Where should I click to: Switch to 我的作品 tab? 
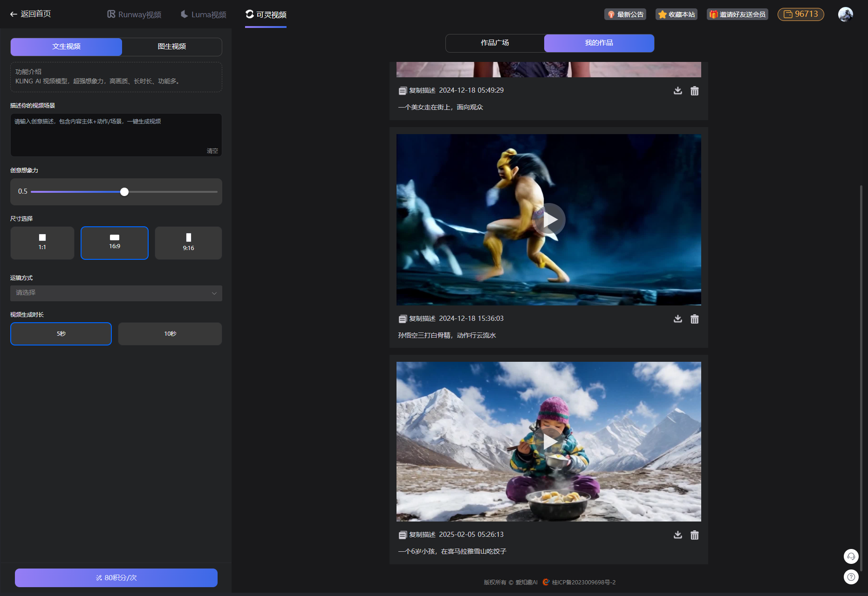click(599, 43)
